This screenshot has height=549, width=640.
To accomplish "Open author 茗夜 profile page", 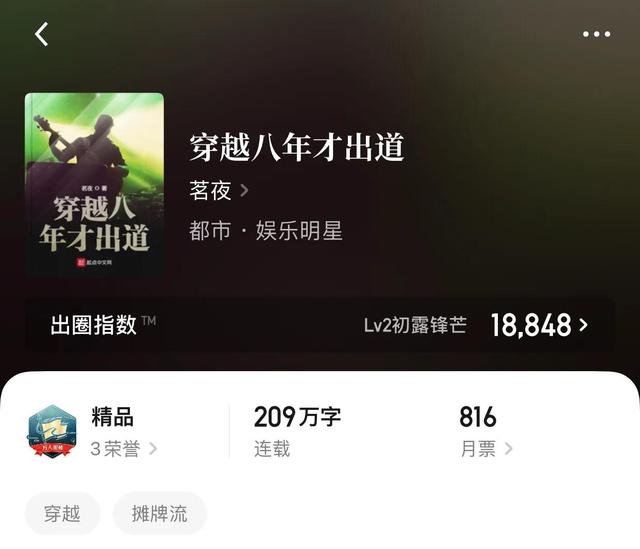I will coord(211,191).
